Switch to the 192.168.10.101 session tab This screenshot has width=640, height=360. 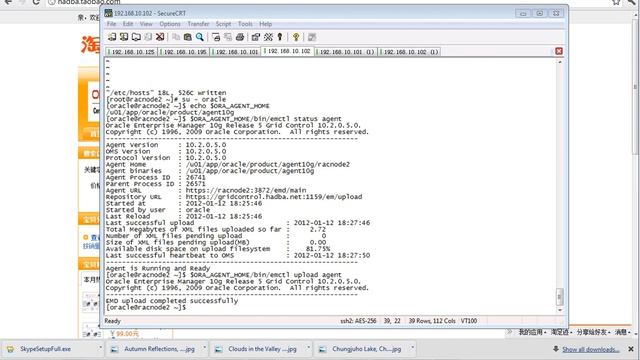pyautogui.click(x=236, y=52)
